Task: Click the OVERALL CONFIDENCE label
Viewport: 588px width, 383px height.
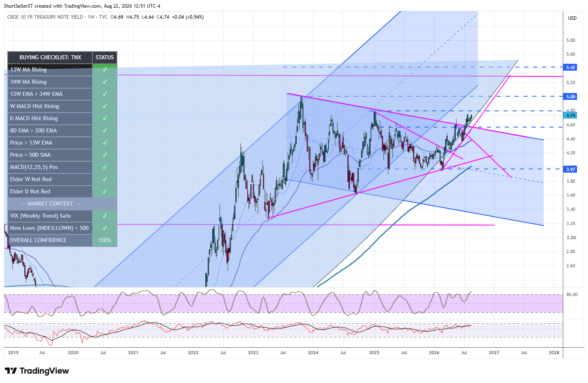Action: tap(39, 240)
